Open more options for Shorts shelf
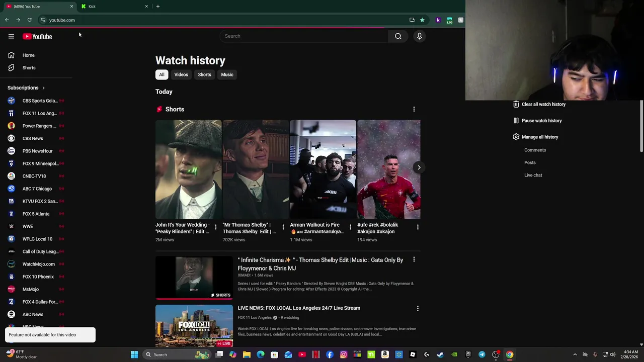Screen dimensions: 644x362 [x=414, y=109]
